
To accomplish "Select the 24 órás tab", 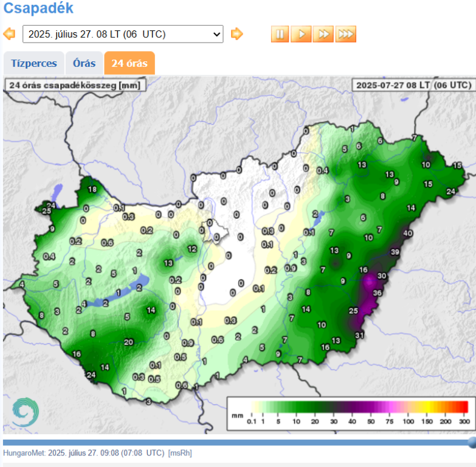I will point(129,63).
